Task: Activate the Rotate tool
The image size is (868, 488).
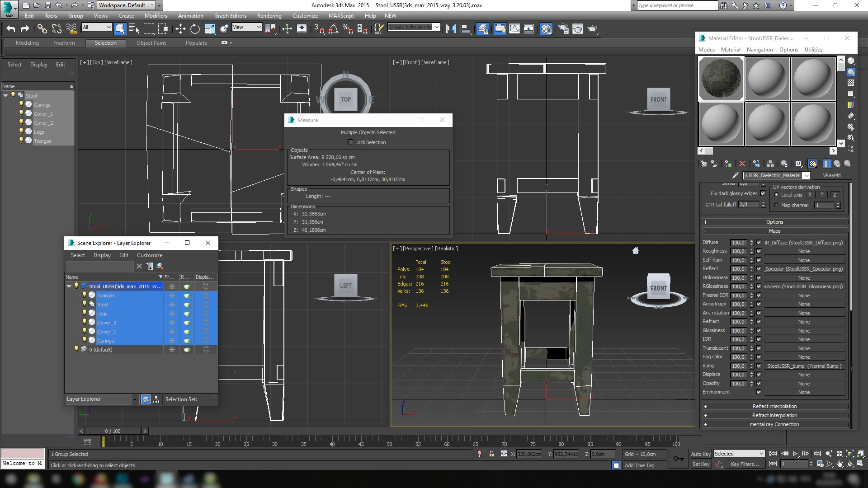Action: [x=195, y=29]
